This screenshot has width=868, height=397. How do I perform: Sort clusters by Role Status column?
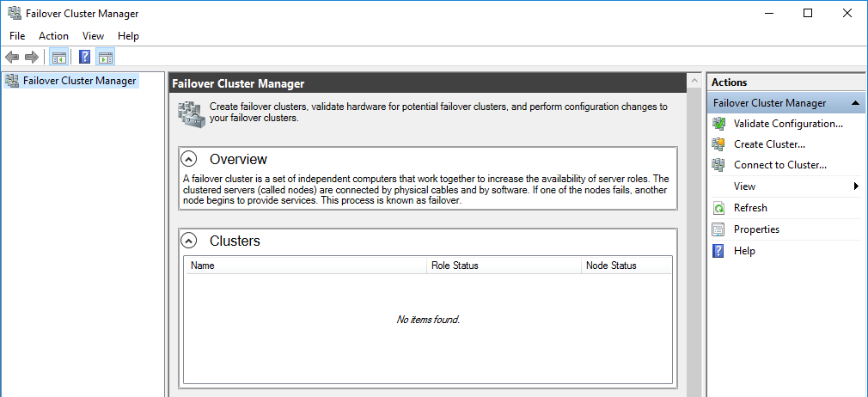[503, 266]
